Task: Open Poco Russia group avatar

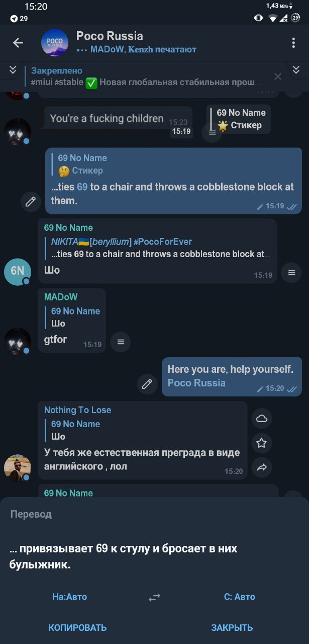Action: point(55,43)
